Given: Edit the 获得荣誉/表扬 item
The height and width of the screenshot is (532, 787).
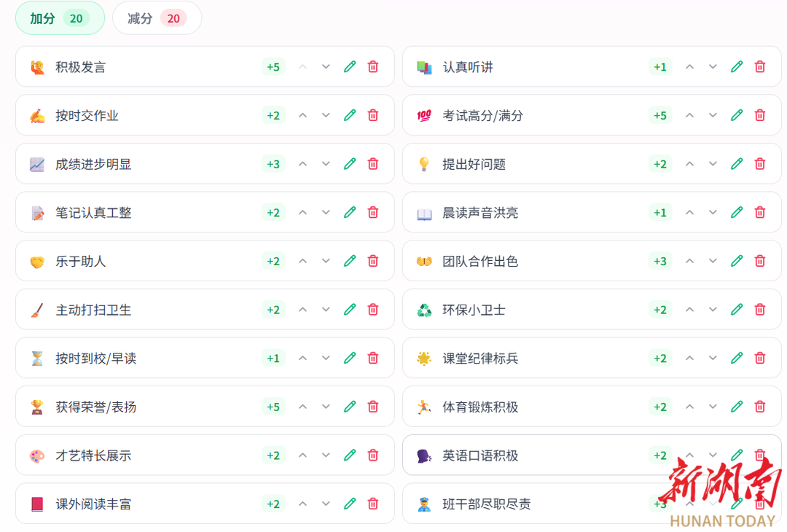Looking at the screenshot, I should click(x=350, y=407).
